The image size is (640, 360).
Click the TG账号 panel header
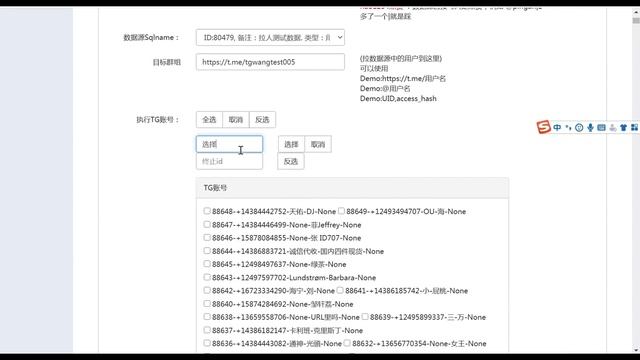352,188
